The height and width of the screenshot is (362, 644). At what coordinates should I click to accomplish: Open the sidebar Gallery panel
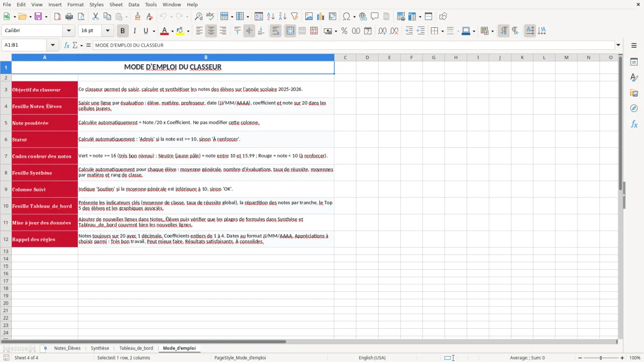[634, 93]
